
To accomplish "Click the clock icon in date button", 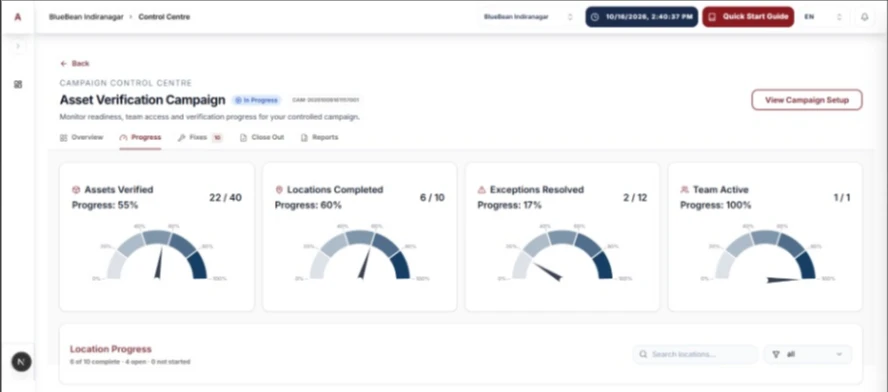I will coord(594,17).
